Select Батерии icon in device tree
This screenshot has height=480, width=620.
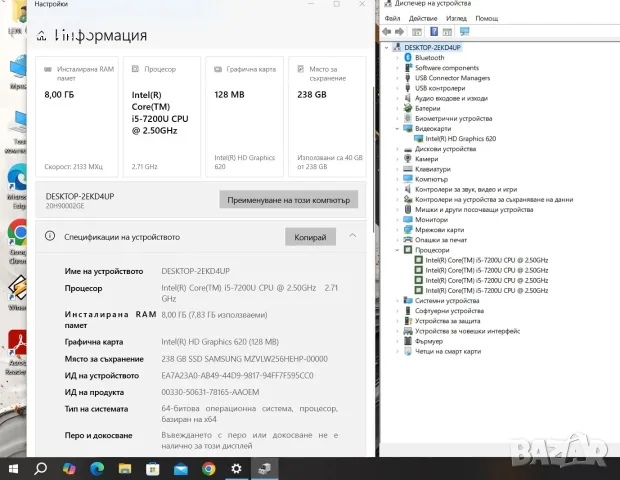[408, 108]
